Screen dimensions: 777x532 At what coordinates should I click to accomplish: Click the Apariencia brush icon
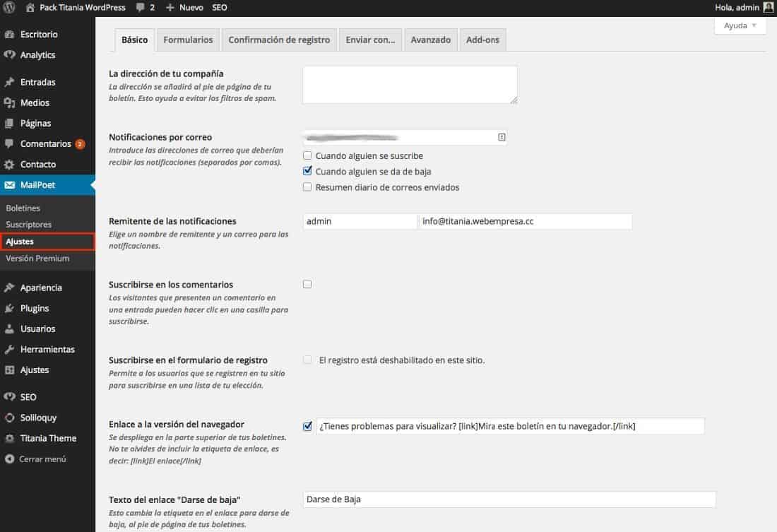(x=9, y=288)
